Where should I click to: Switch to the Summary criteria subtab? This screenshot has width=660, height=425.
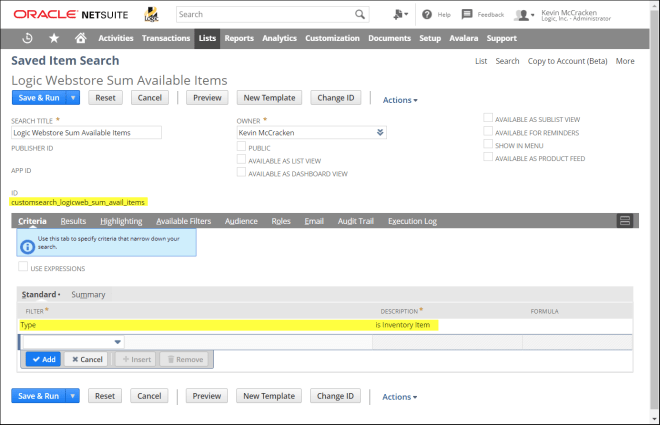pyautogui.click(x=88, y=295)
